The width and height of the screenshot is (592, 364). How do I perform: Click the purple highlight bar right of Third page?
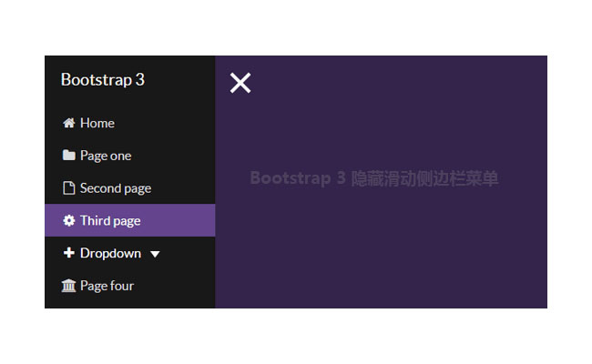point(182,221)
